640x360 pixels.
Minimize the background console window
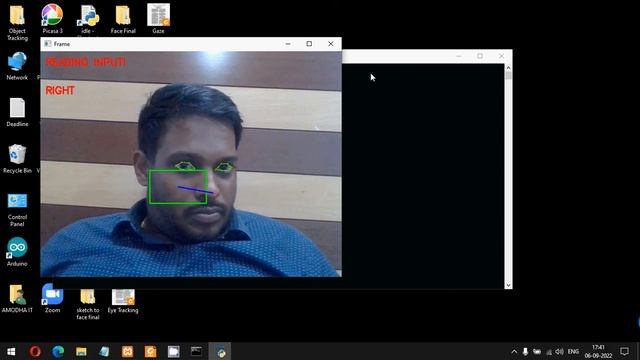point(459,56)
